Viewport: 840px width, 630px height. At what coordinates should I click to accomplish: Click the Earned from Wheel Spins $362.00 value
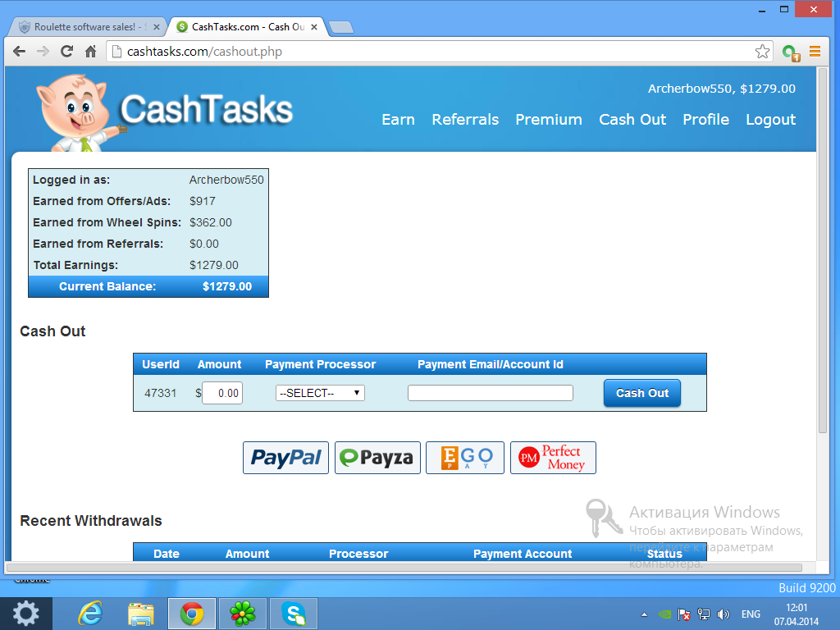[211, 222]
